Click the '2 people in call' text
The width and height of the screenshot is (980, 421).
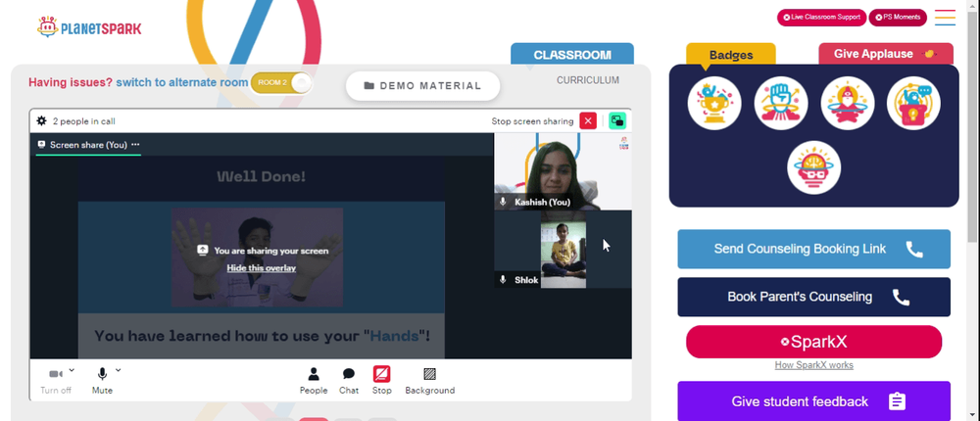tap(83, 121)
